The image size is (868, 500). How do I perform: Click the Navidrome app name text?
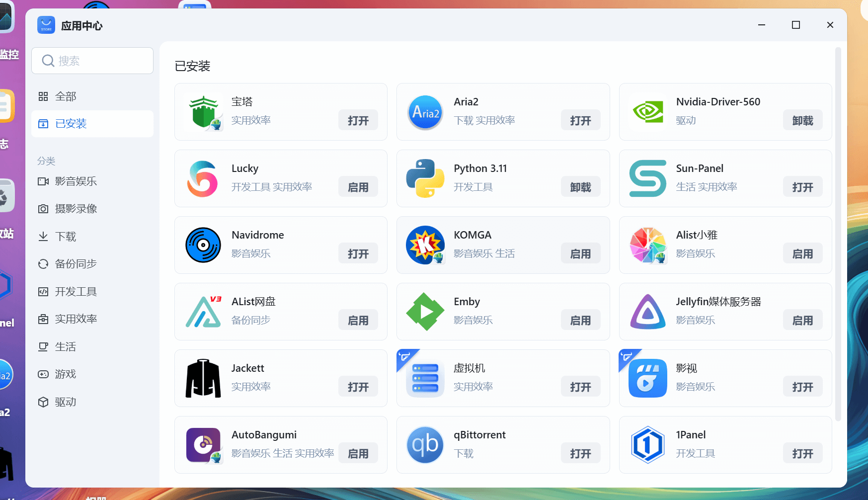click(258, 235)
